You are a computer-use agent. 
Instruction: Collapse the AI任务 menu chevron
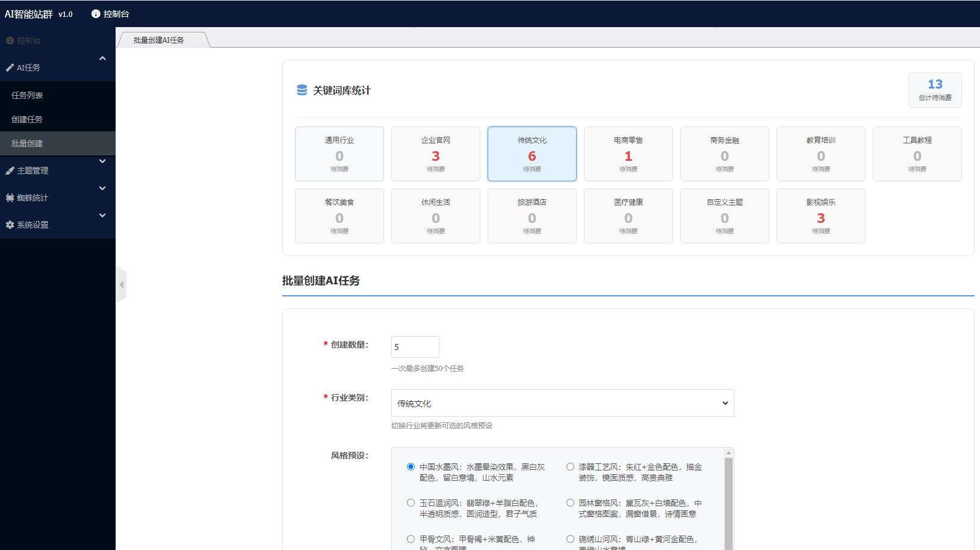tap(102, 58)
